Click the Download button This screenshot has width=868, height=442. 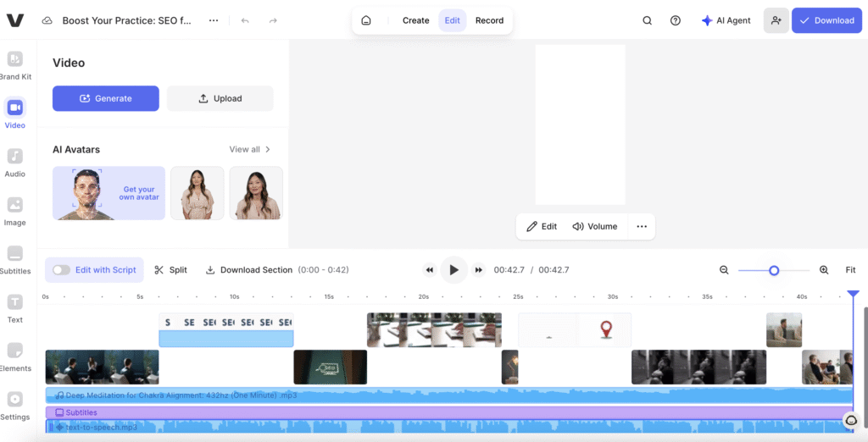pyautogui.click(x=826, y=20)
